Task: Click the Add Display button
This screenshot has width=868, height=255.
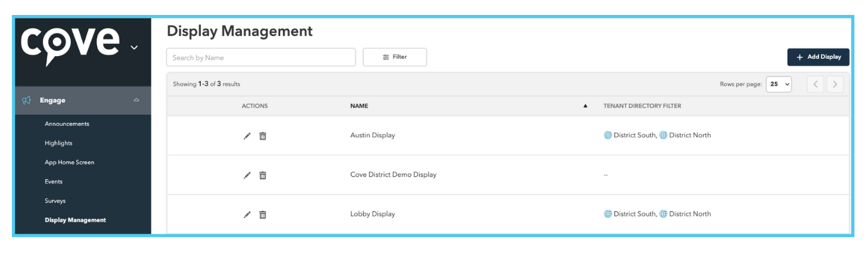Action: 819,57
